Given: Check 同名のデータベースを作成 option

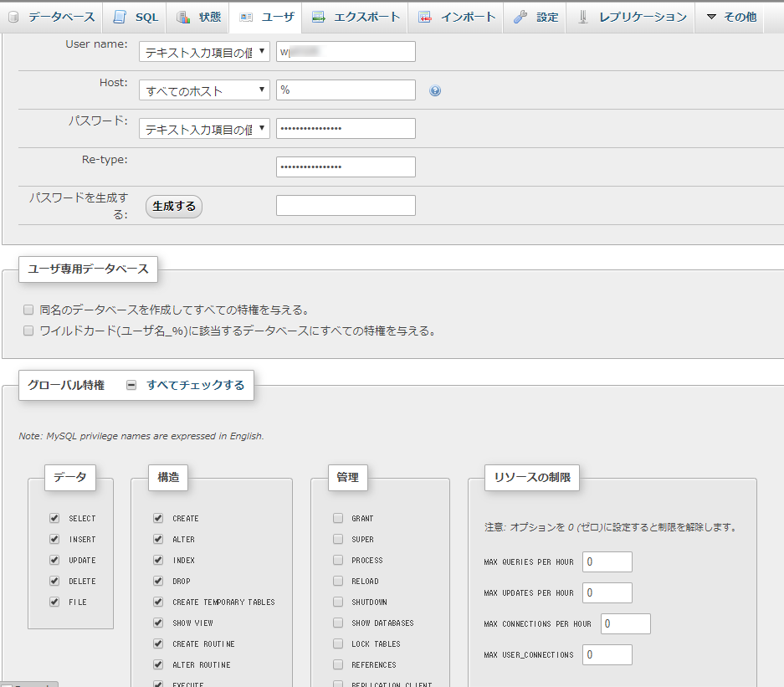Looking at the screenshot, I should point(28,310).
